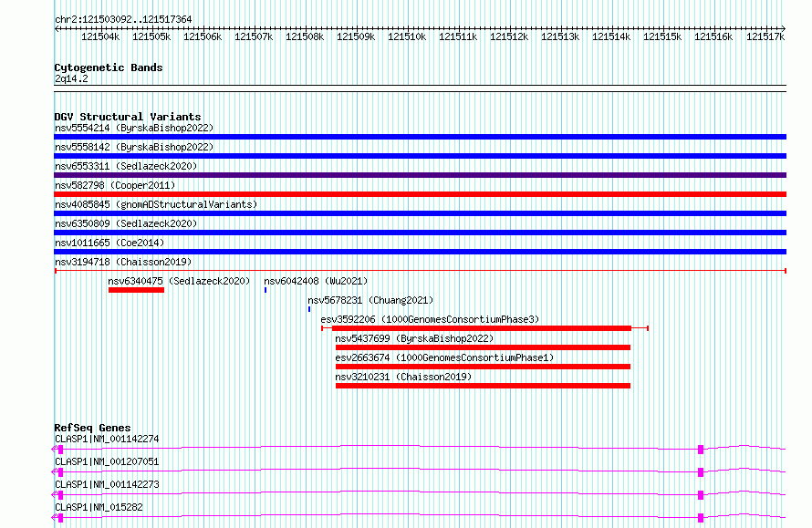
Task: Select the red bar under nsv5437699
Action: (483, 347)
